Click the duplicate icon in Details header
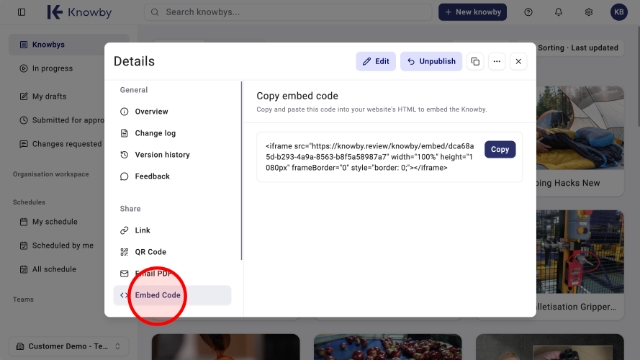 click(475, 61)
